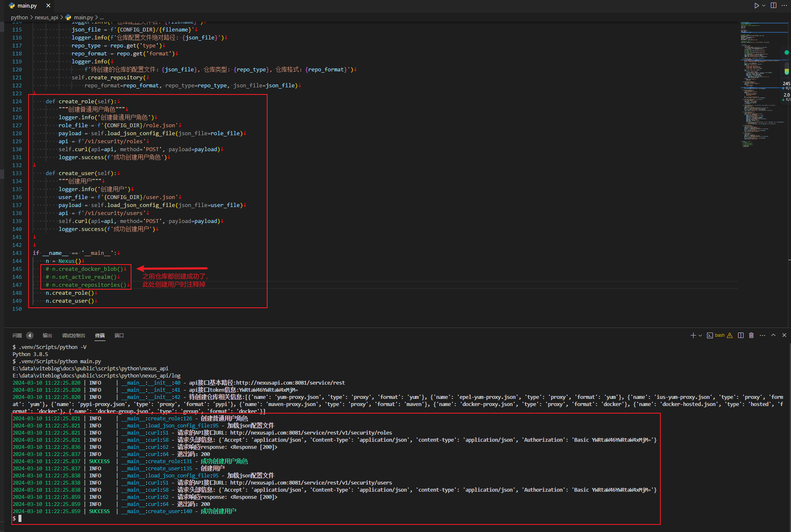Click line number 133 in gutter
791x532 pixels.
[x=17, y=173]
